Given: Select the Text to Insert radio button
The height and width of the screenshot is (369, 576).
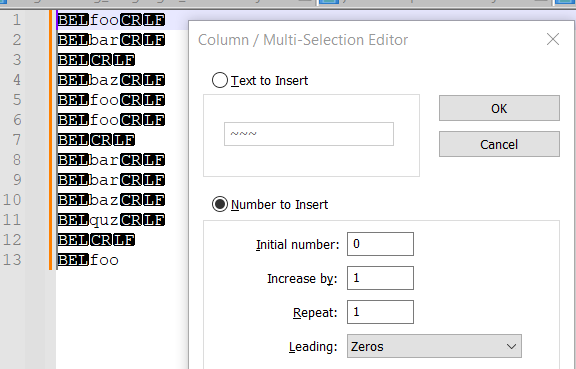Looking at the screenshot, I should click(220, 80).
